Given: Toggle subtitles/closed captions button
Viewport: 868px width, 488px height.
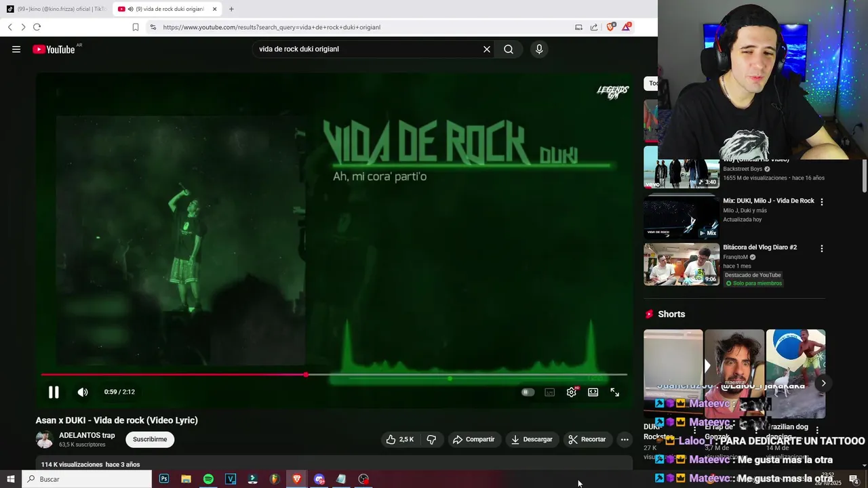Looking at the screenshot, I should coord(550,392).
